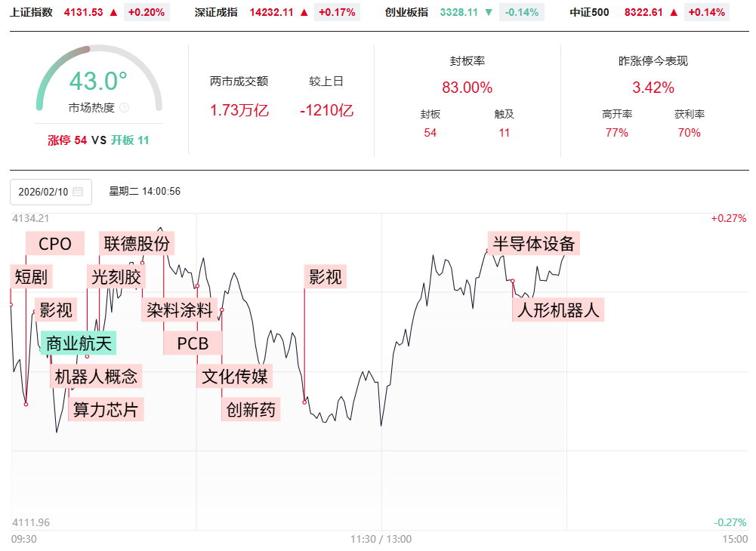Screen dimensions: 756x551
Task: Click the 涨停 54 count text
Action: click(x=67, y=140)
